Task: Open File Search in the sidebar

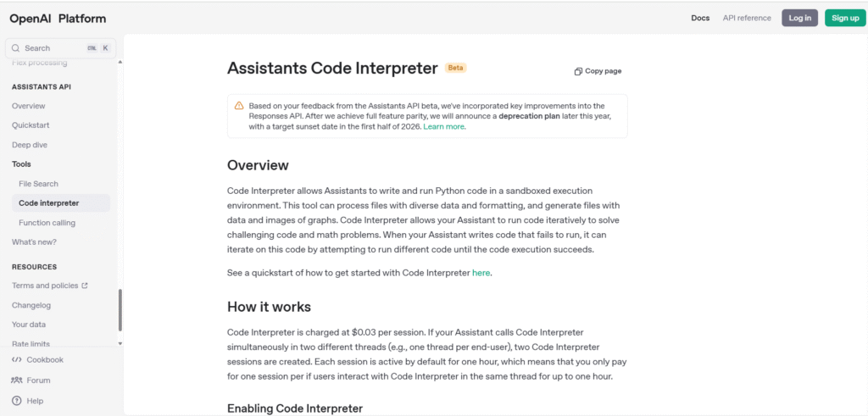Action: pyautogui.click(x=38, y=184)
